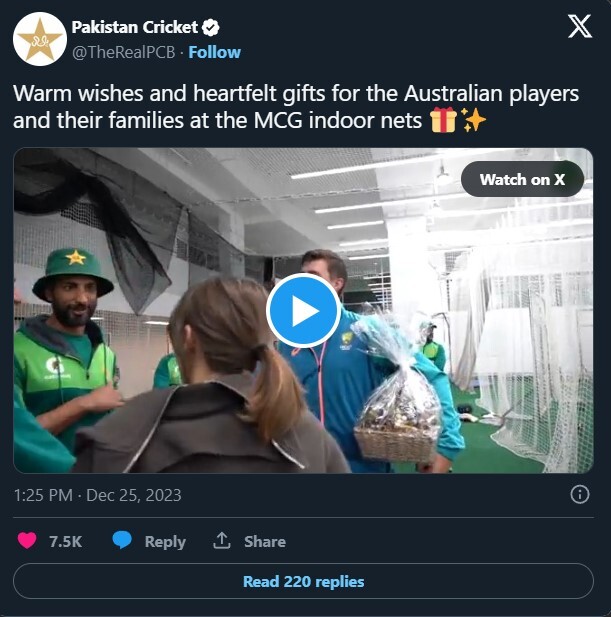611x617 pixels.
Task: Select the Watch on X button
Action: click(522, 179)
